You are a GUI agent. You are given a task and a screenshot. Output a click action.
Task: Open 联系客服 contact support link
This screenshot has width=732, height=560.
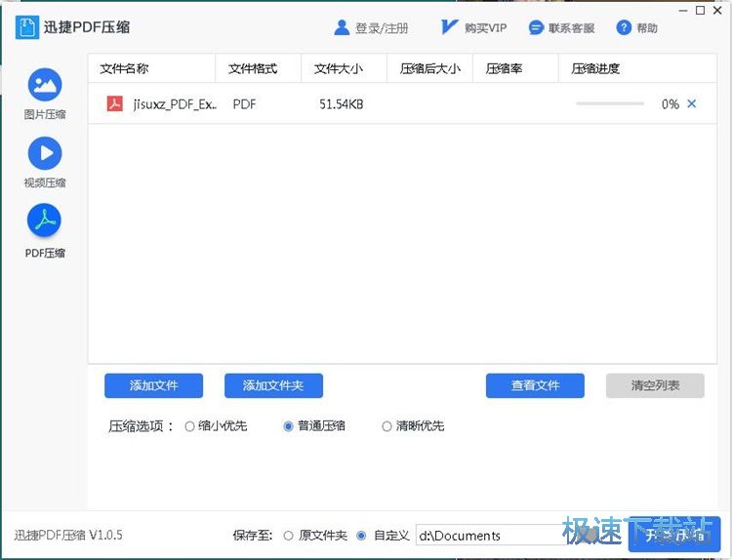pyautogui.click(x=571, y=28)
